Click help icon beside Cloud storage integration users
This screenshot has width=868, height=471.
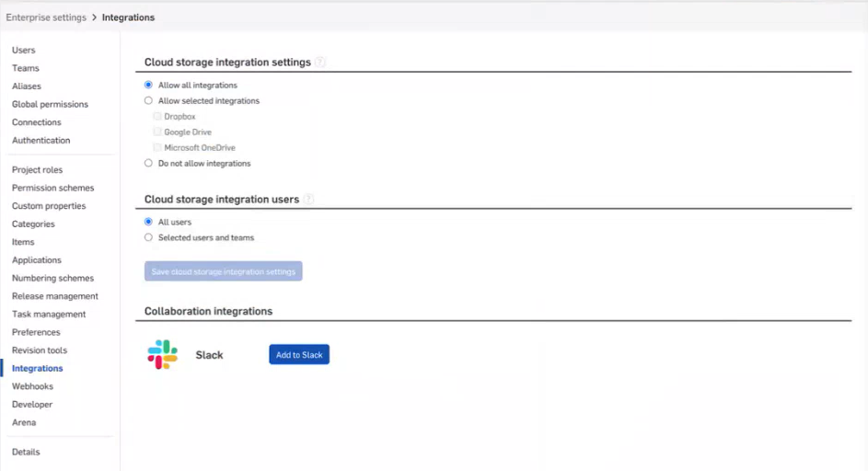[x=308, y=200]
